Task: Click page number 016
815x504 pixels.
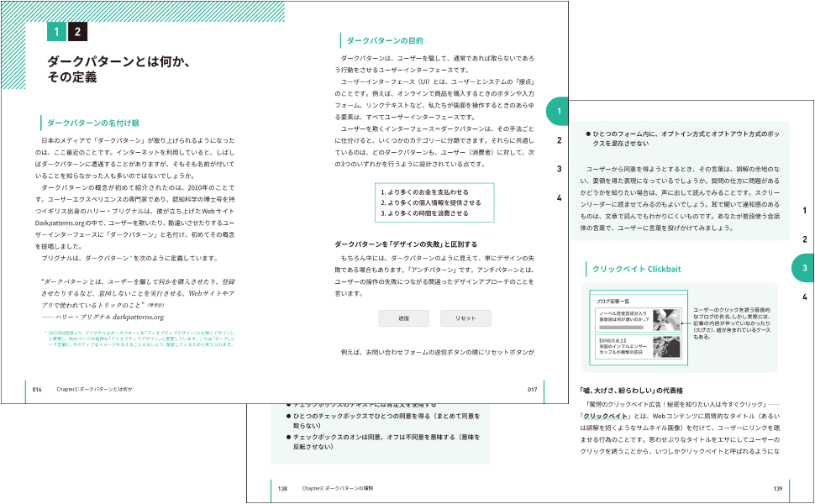Action: coord(37,389)
